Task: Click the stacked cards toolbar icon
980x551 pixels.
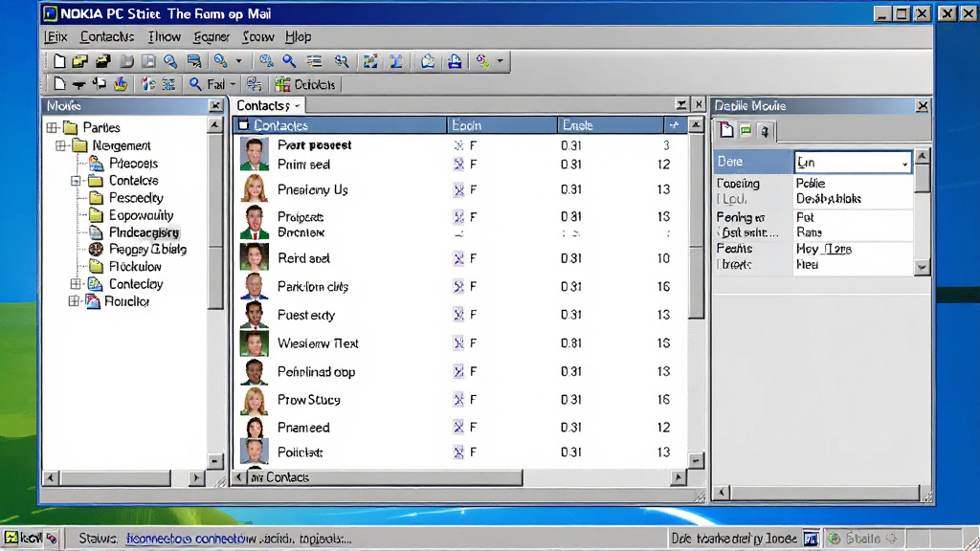Action: tap(194, 61)
